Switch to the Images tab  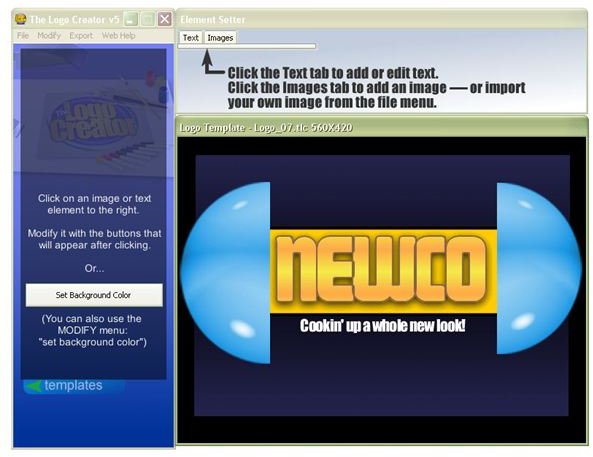click(220, 37)
